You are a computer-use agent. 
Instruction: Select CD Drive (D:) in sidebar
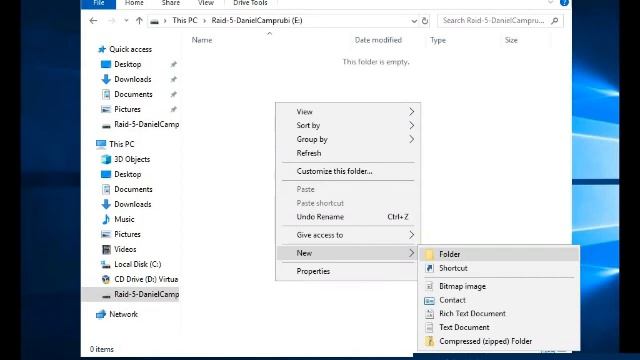coord(146,280)
